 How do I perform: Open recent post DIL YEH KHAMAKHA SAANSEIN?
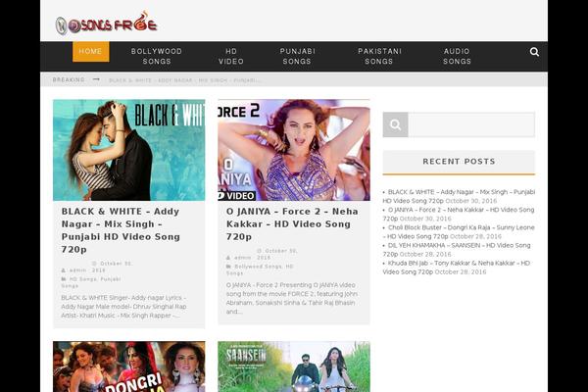[457, 250]
